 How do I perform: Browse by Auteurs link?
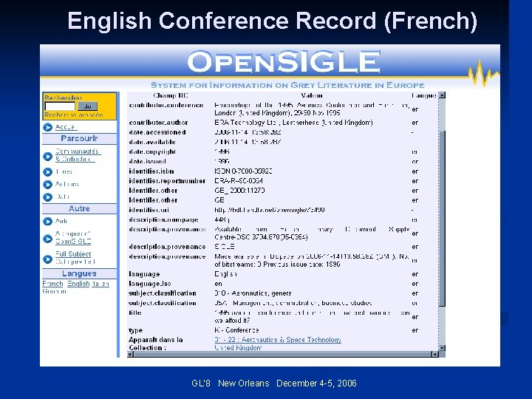click(66, 184)
